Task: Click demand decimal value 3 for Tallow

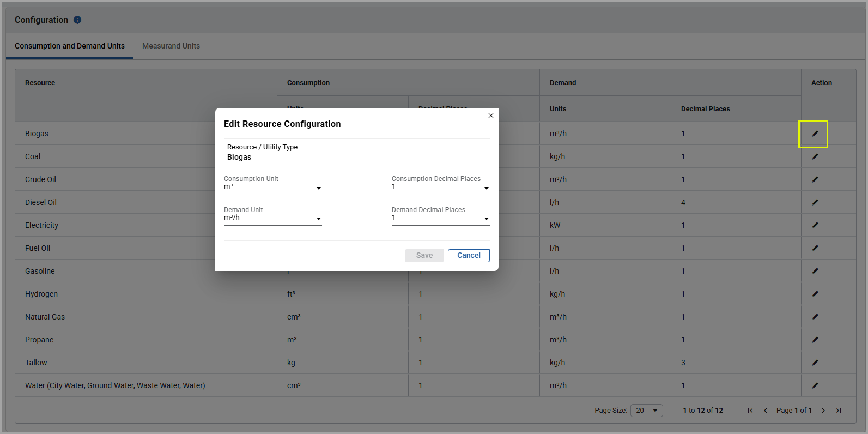Action: pos(683,363)
